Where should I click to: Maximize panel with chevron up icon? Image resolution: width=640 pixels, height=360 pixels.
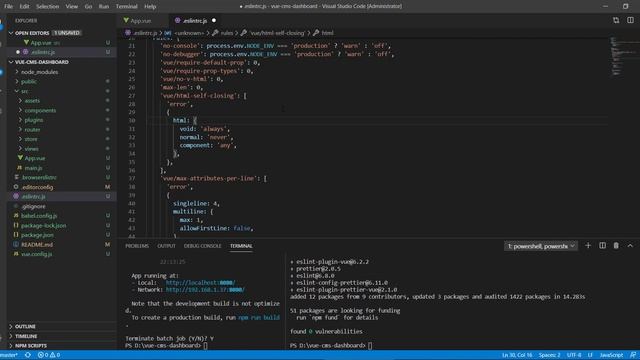point(630,246)
